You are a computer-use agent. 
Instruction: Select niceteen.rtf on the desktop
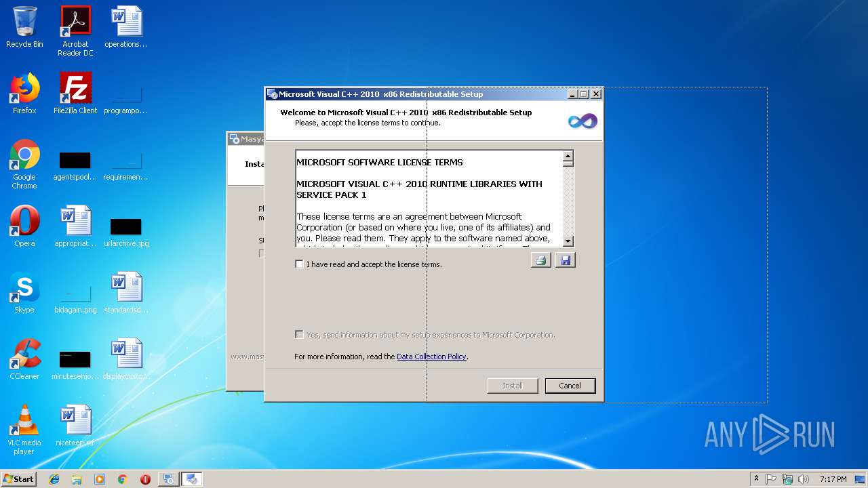[x=75, y=426]
